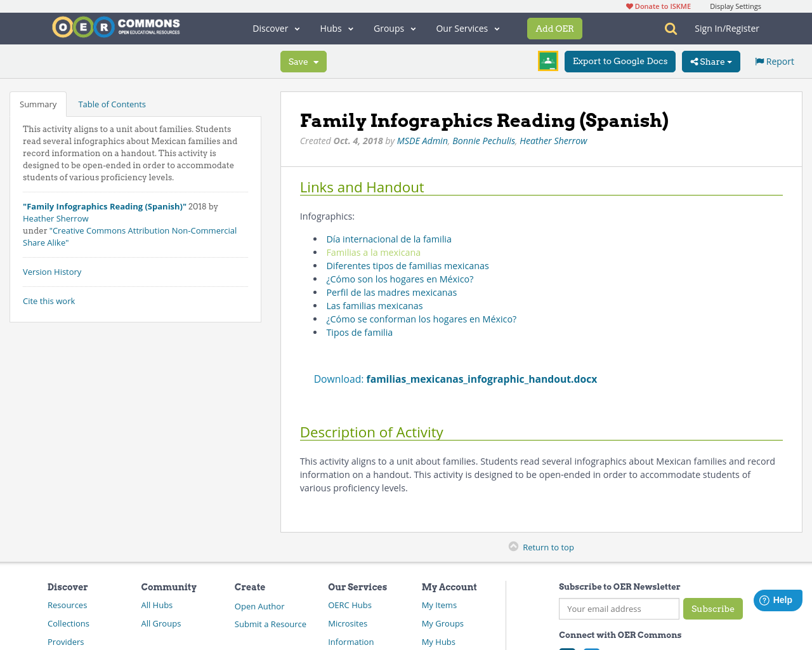Download familias_mexicanas_infographic_handout.docx
The image size is (812, 650).
[x=481, y=378]
